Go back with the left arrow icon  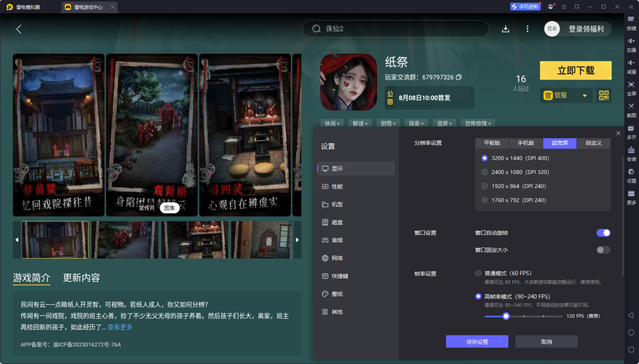point(19,29)
